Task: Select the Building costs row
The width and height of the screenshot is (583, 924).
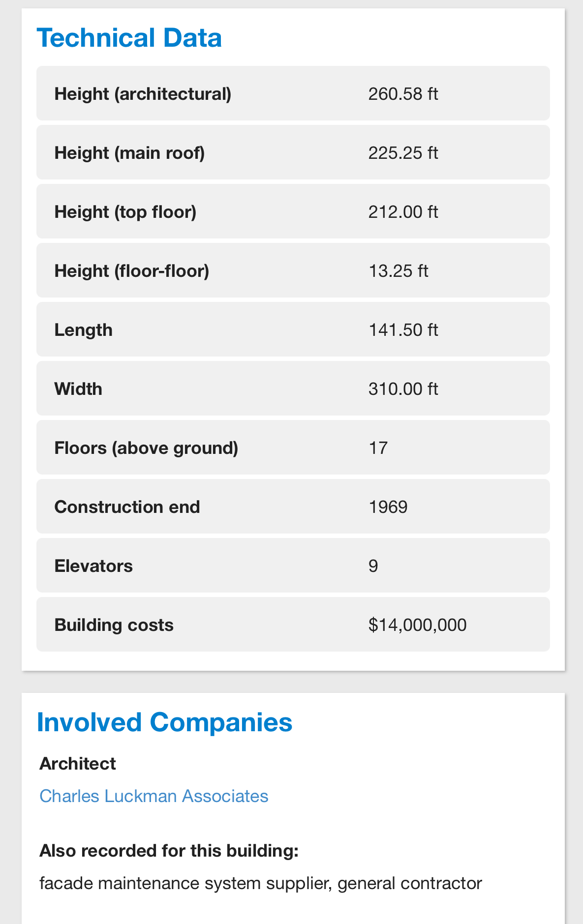Action: (x=293, y=625)
